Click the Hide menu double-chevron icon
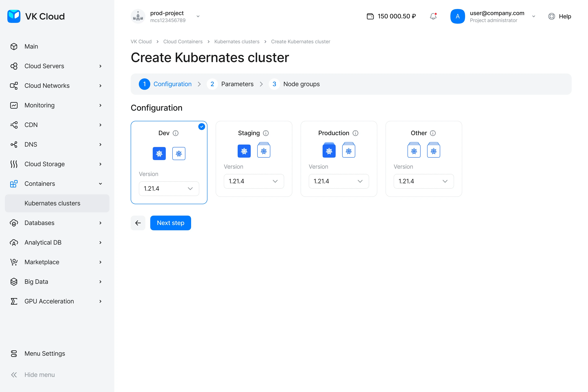The width and height of the screenshot is (588, 392). [14, 375]
